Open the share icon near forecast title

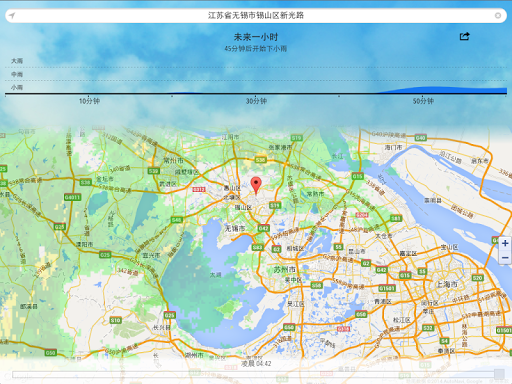465,36
